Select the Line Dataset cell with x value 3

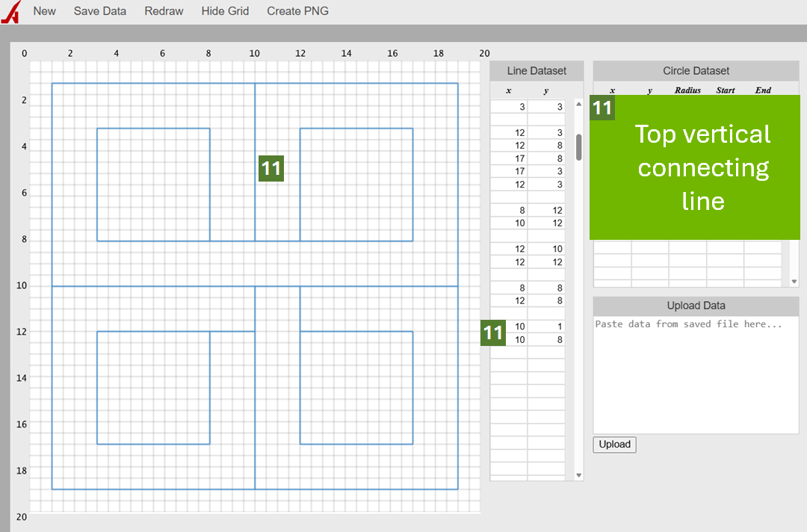[509, 108]
